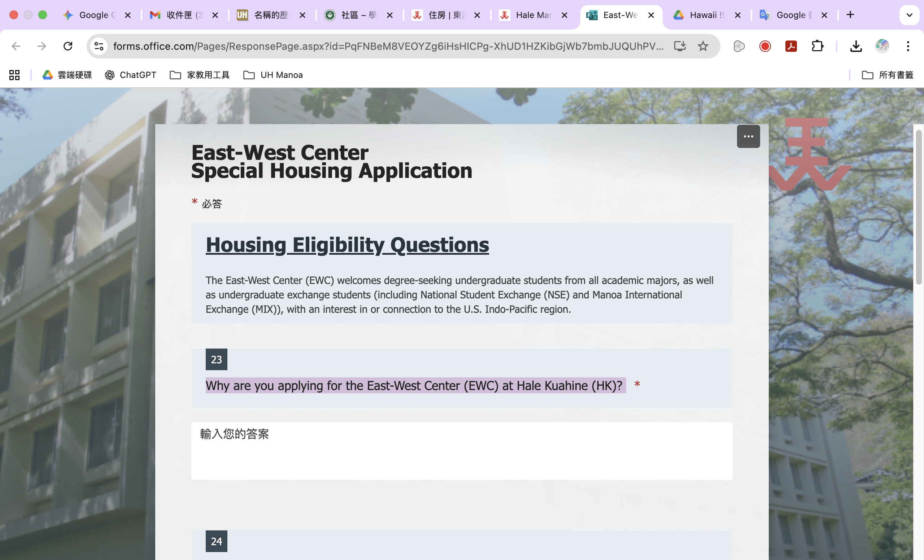Close the Hawaii Google Drive tab

point(738,15)
